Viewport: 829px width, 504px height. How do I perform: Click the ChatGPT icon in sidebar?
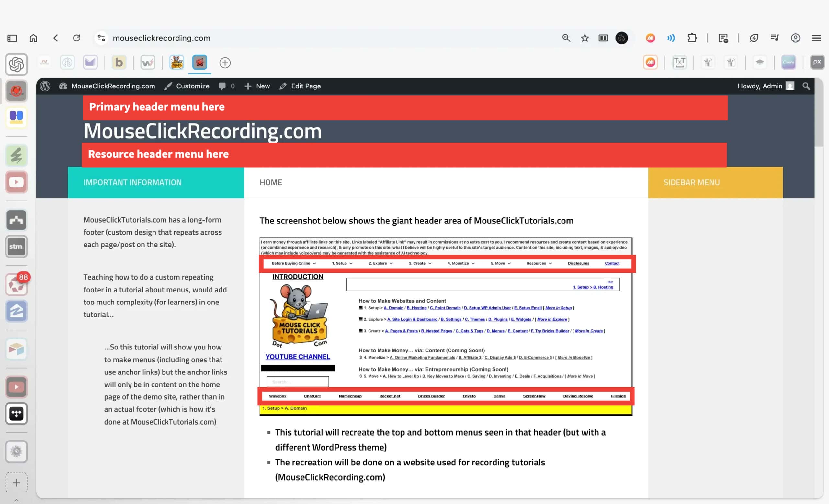pyautogui.click(x=16, y=64)
